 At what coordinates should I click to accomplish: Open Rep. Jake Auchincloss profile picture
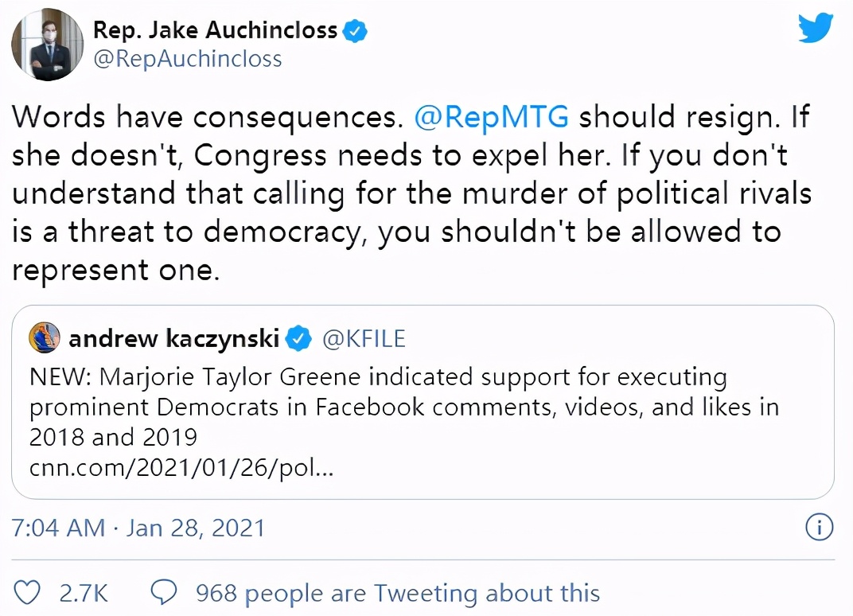[48, 45]
